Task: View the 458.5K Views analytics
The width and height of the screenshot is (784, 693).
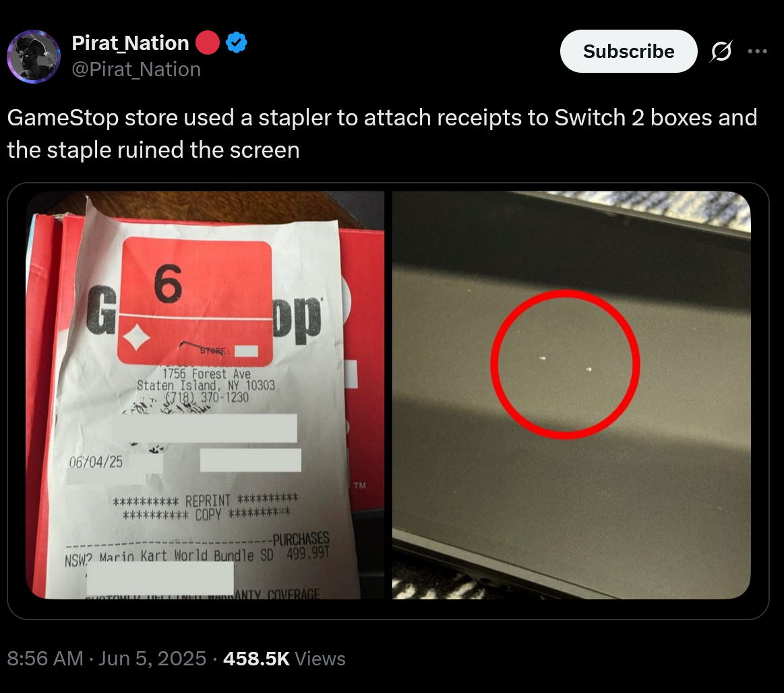Action: [284, 659]
